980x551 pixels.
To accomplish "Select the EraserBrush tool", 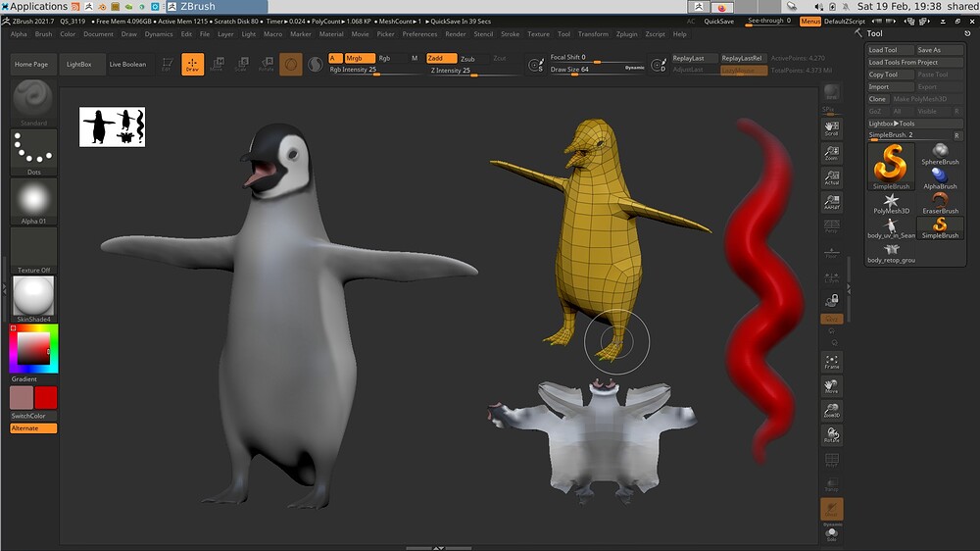I will 940,203.
